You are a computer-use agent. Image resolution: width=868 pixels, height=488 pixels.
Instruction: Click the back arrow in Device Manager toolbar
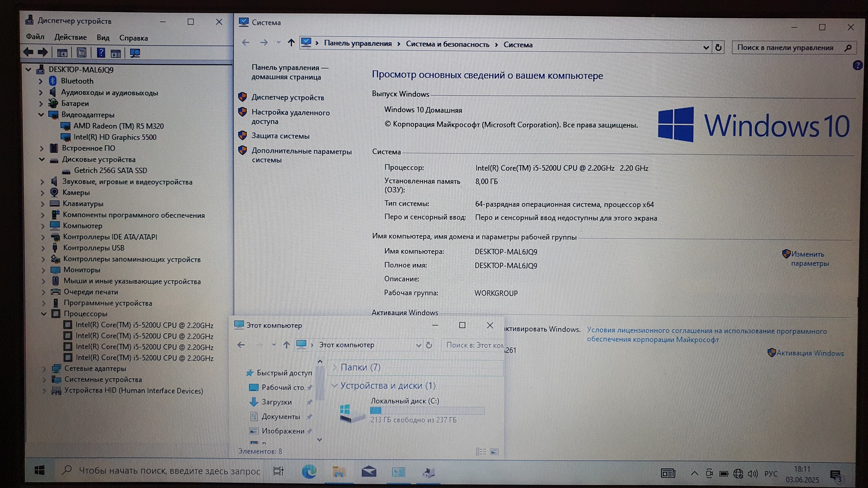[x=28, y=52]
